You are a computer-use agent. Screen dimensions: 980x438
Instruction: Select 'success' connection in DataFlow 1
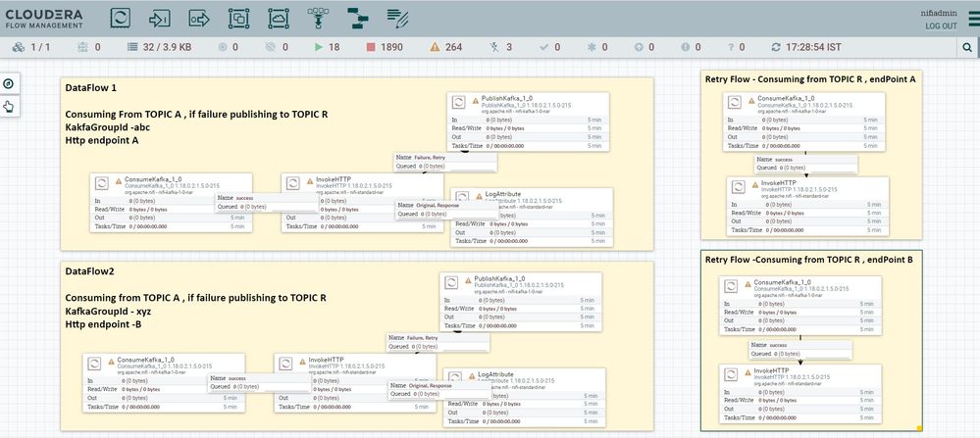point(268,202)
